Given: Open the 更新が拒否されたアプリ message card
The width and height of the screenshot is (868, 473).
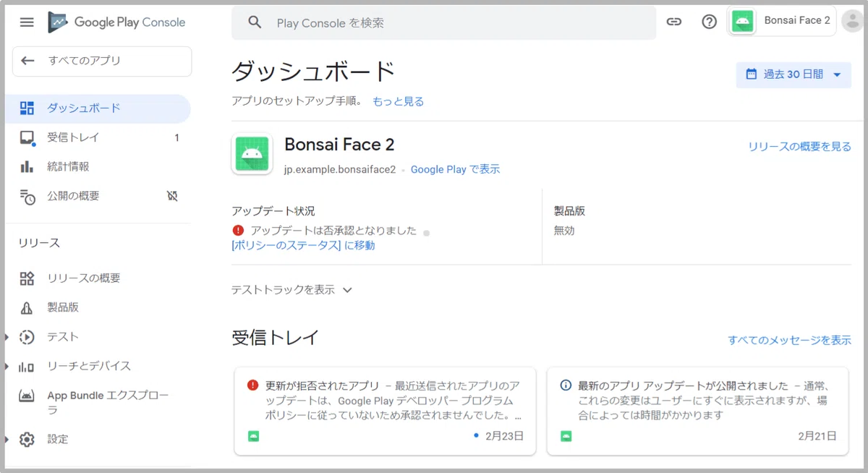Looking at the screenshot, I should click(385, 411).
